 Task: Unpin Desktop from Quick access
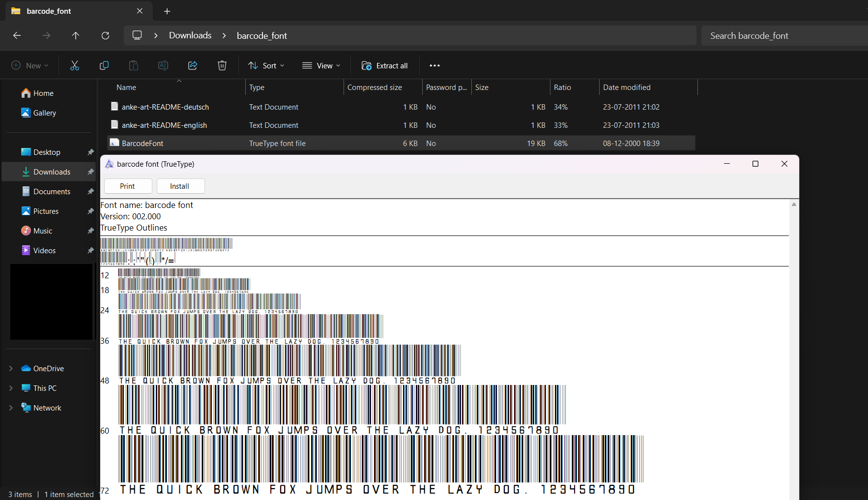(x=90, y=152)
